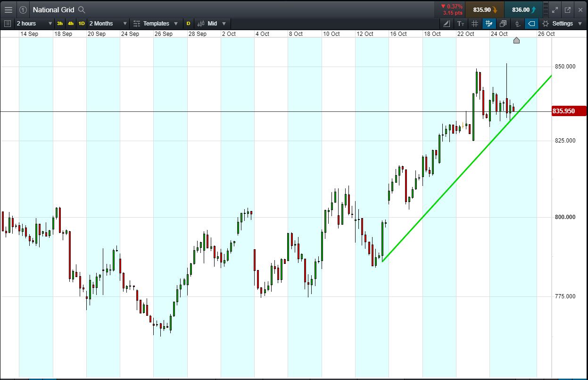Open the 2 Months range dropdown
The height and width of the screenshot is (380, 588).
108,23
